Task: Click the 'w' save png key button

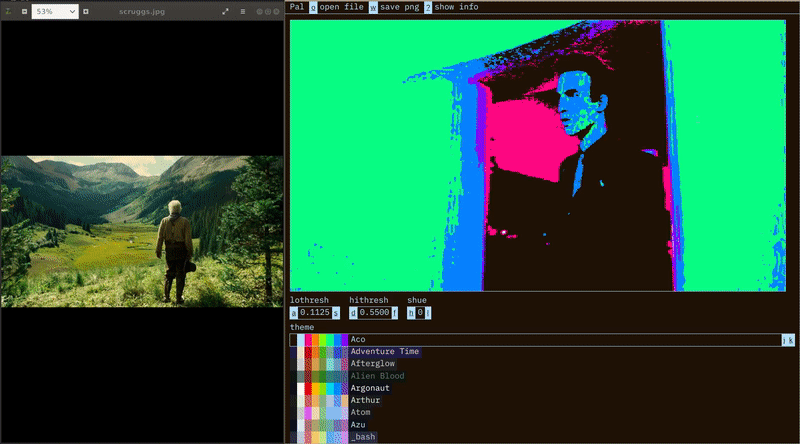Action: [x=373, y=7]
